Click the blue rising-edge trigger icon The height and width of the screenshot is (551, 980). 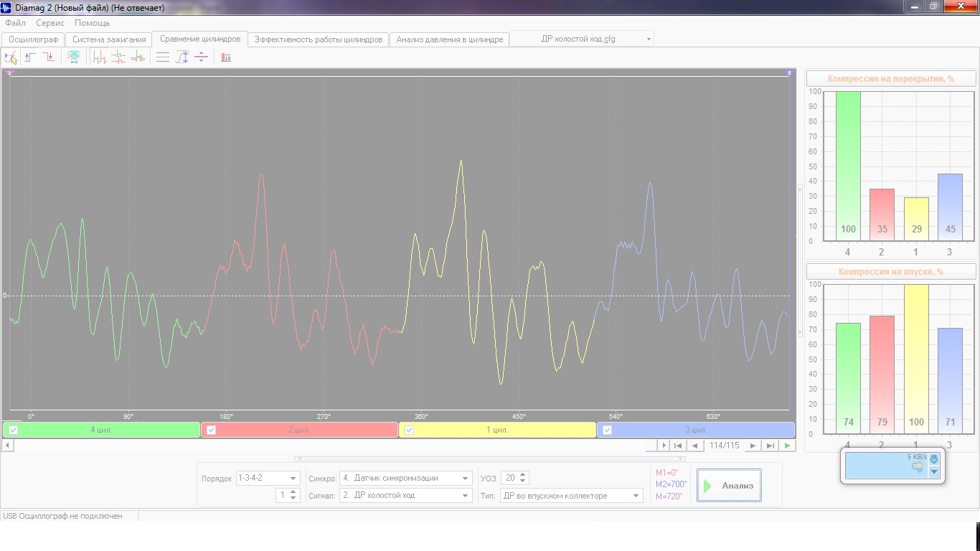click(30, 57)
